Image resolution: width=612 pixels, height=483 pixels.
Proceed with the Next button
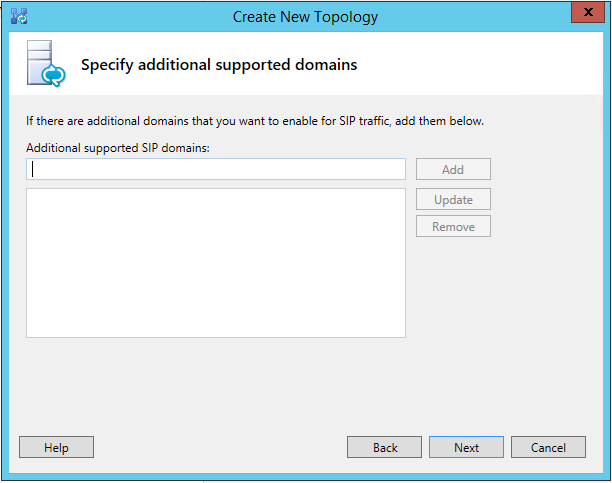click(x=466, y=447)
